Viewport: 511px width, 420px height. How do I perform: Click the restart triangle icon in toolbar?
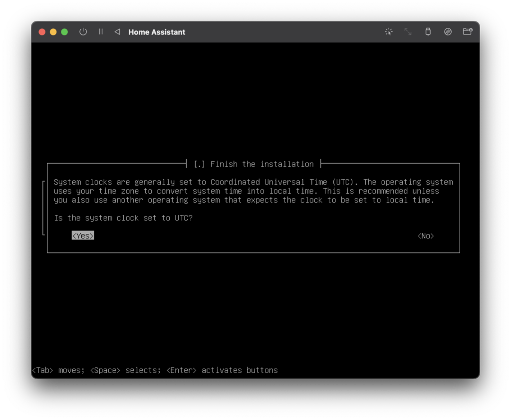click(117, 31)
